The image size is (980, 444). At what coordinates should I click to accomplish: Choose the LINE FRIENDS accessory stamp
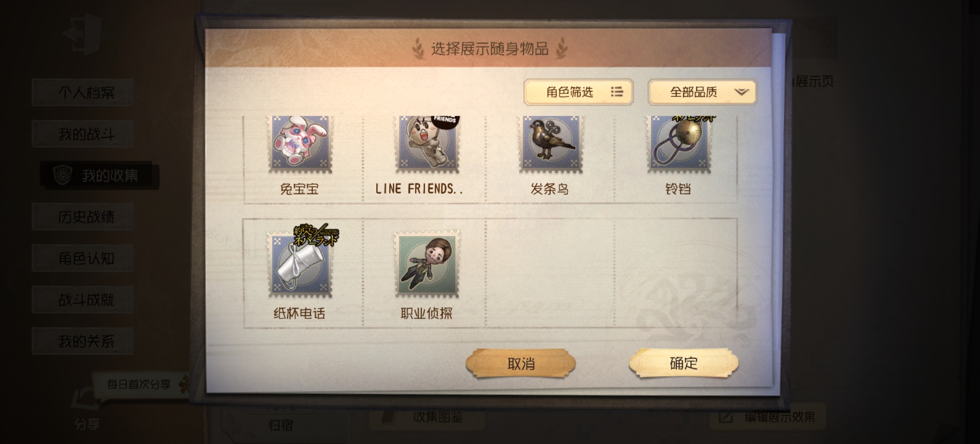427,144
